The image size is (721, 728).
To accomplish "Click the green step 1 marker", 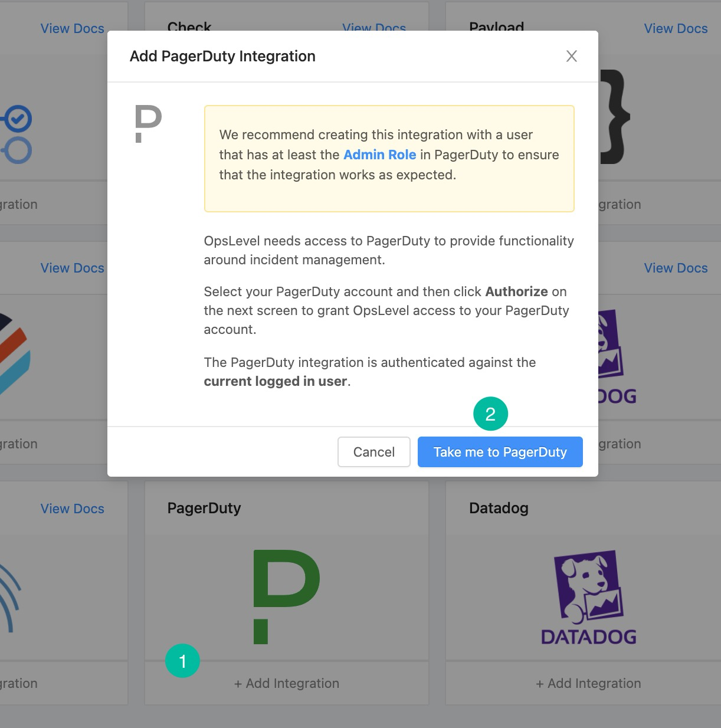I will tap(183, 661).
